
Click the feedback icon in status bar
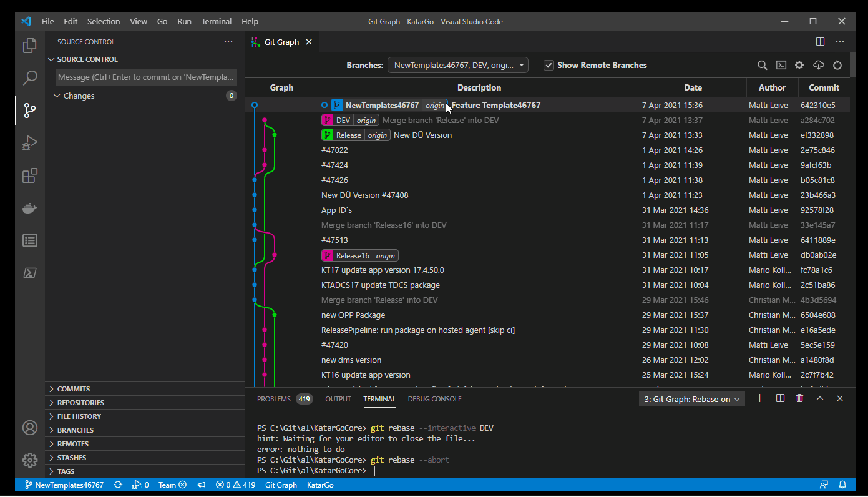tap(824, 485)
